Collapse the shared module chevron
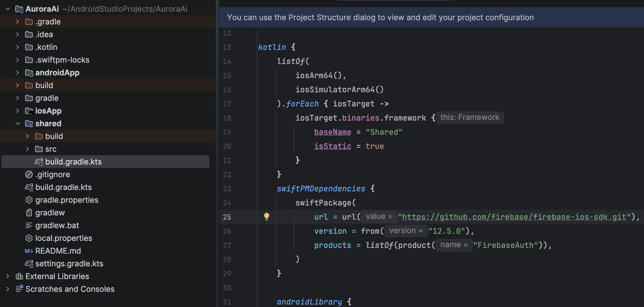This screenshot has height=307, width=644. tap(18, 123)
